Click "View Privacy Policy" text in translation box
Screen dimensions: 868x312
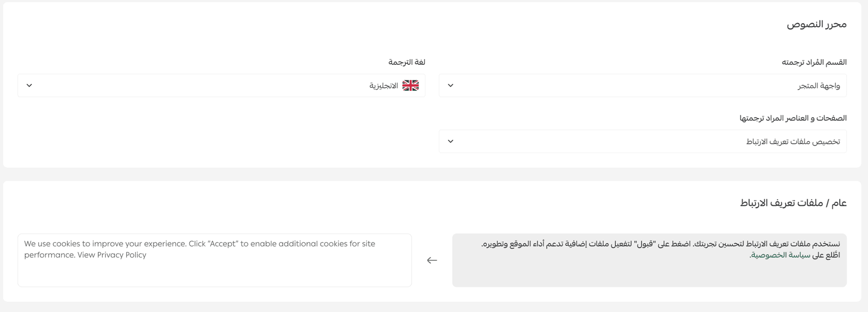pos(112,255)
